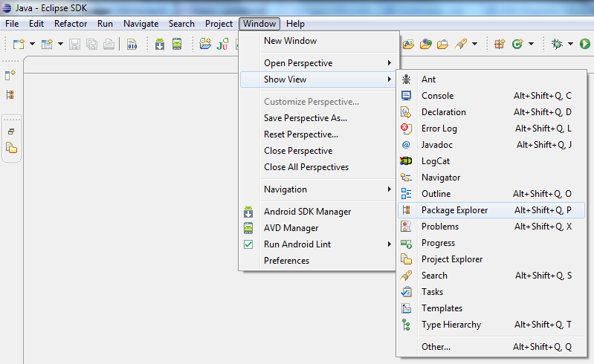Show the Navigator view
This screenshot has width=594, height=364.
point(491,177)
